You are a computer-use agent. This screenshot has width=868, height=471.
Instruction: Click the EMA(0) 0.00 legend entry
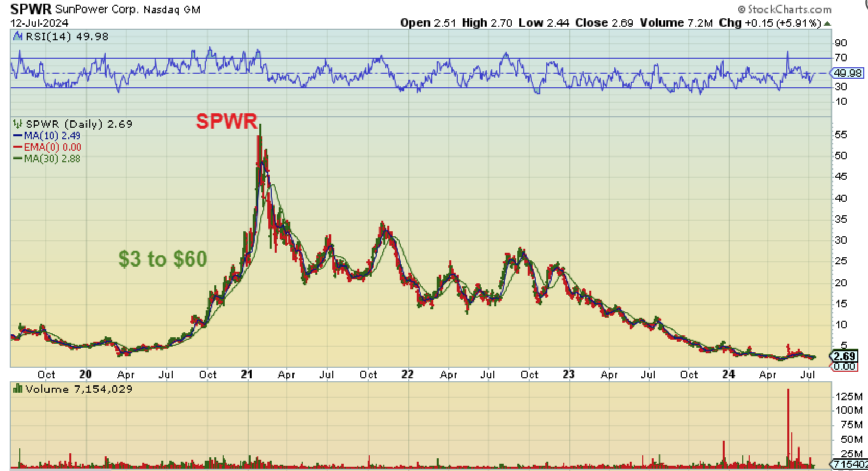pos(47,147)
